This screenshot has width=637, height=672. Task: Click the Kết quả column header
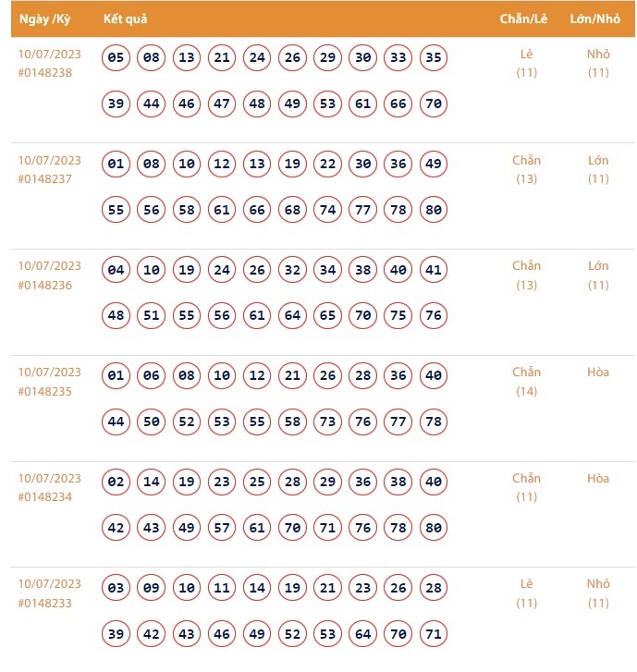point(125,18)
